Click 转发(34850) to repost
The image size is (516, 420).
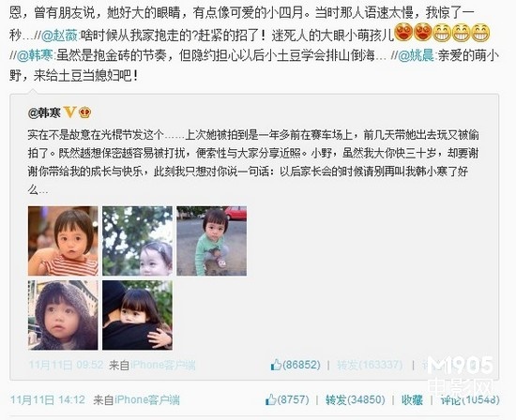coord(355,399)
